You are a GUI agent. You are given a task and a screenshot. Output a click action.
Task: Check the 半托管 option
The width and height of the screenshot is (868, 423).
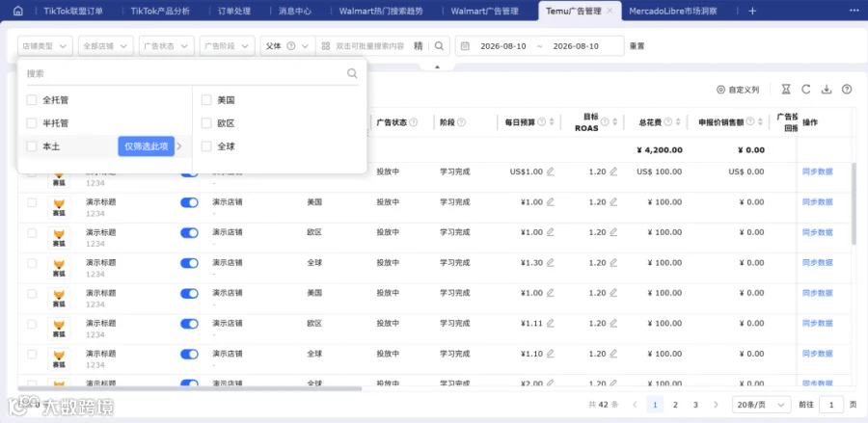tap(32, 123)
